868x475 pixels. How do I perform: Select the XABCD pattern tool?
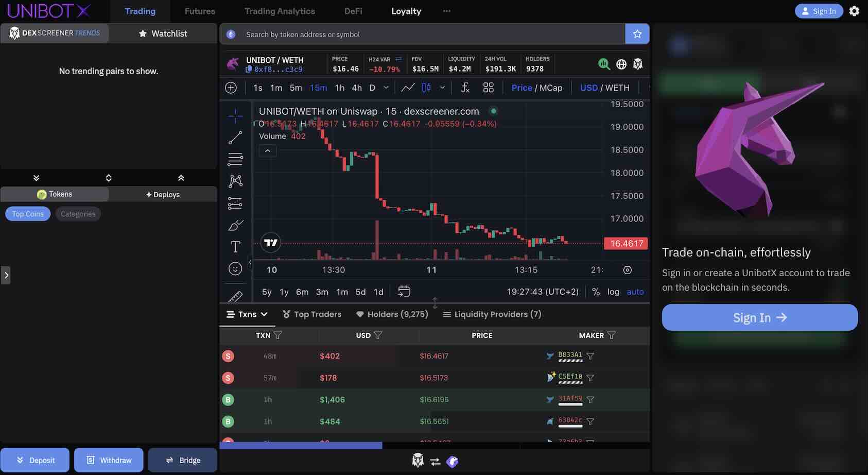coord(235,180)
